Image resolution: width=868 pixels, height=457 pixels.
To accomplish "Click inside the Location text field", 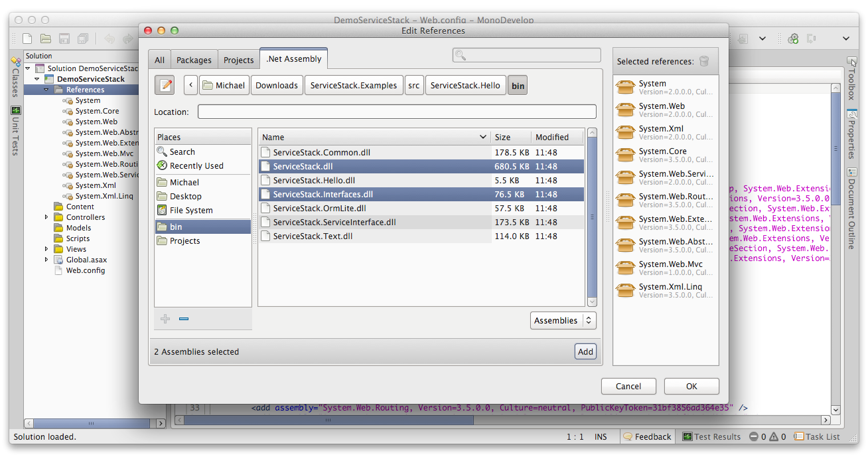I will coord(395,112).
